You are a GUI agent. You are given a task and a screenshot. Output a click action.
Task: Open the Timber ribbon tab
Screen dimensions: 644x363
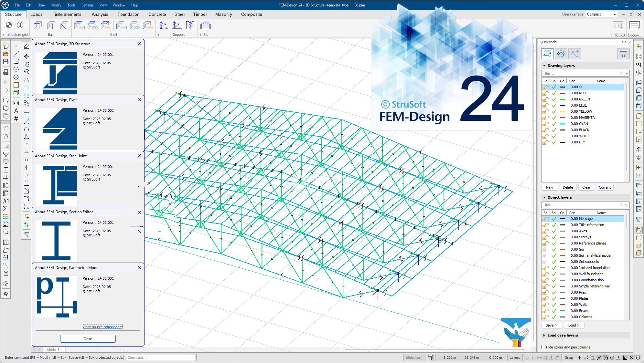coord(200,14)
